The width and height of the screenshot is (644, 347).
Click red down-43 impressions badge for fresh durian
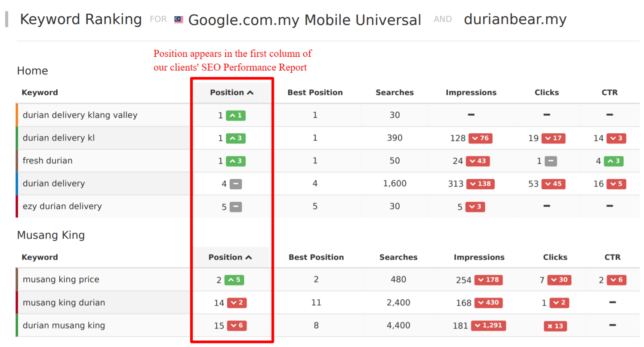click(478, 161)
